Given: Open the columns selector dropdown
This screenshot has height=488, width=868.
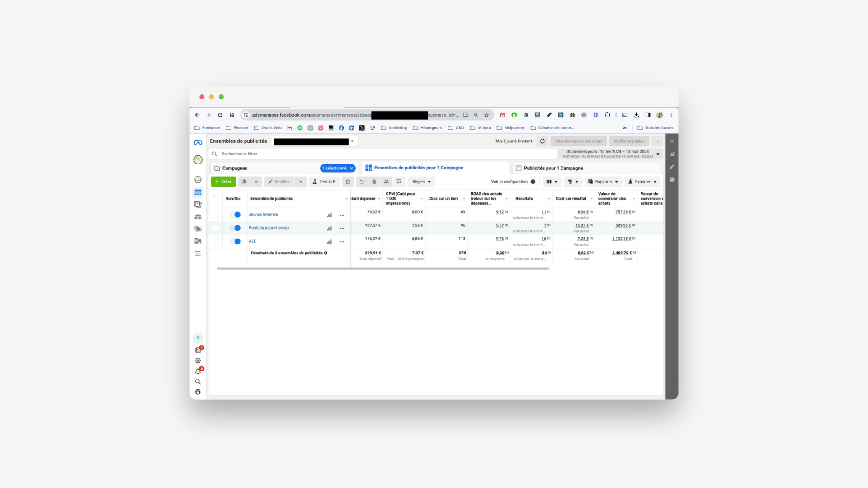Looking at the screenshot, I should coord(552,182).
